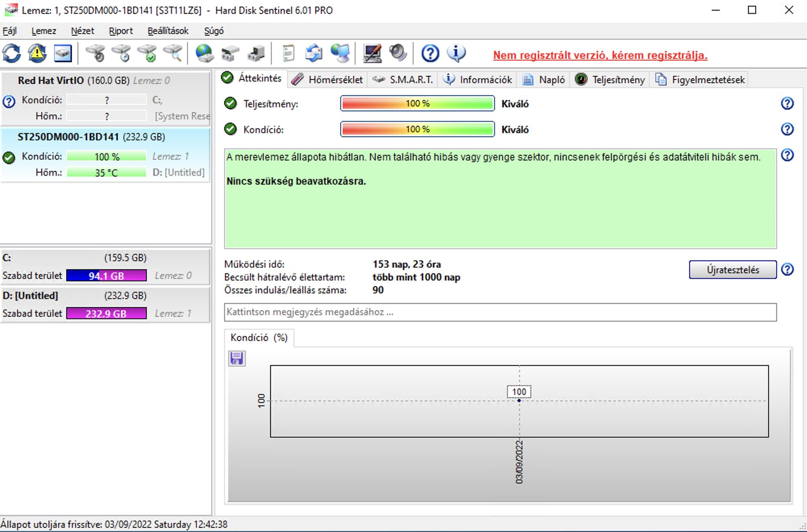Screen dimensions: 807x532
Task: Select the ST250DM000-1BD141 disk entry
Action: [105, 155]
